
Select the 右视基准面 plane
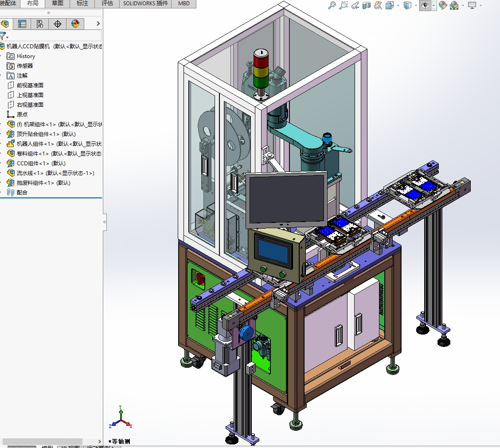click(x=30, y=105)
